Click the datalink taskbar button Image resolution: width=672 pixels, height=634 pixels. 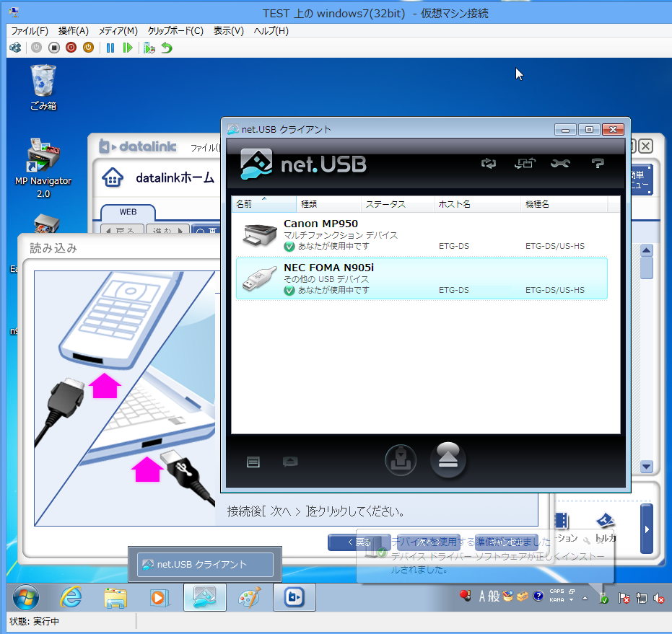pyautogui.click(x=294, y=597)
